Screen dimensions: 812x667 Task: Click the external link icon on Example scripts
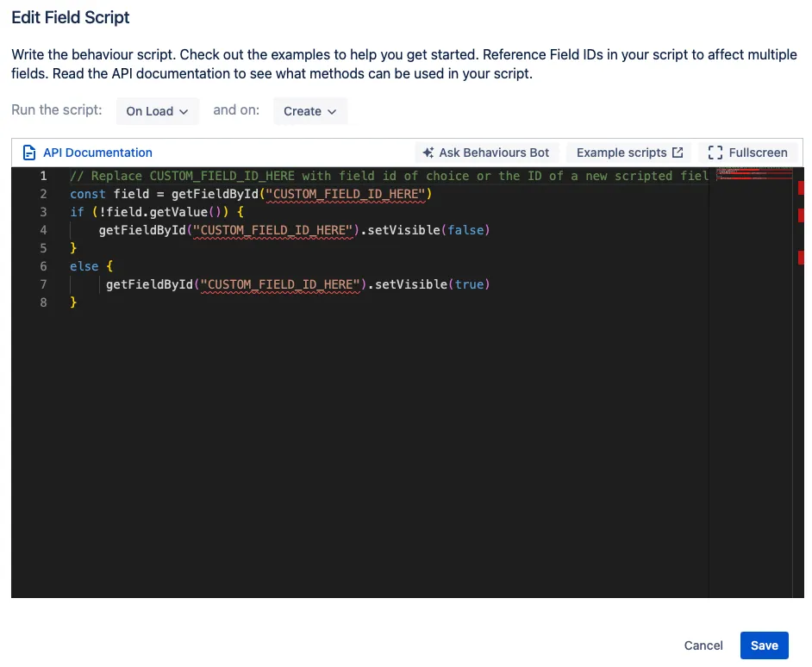678,153
